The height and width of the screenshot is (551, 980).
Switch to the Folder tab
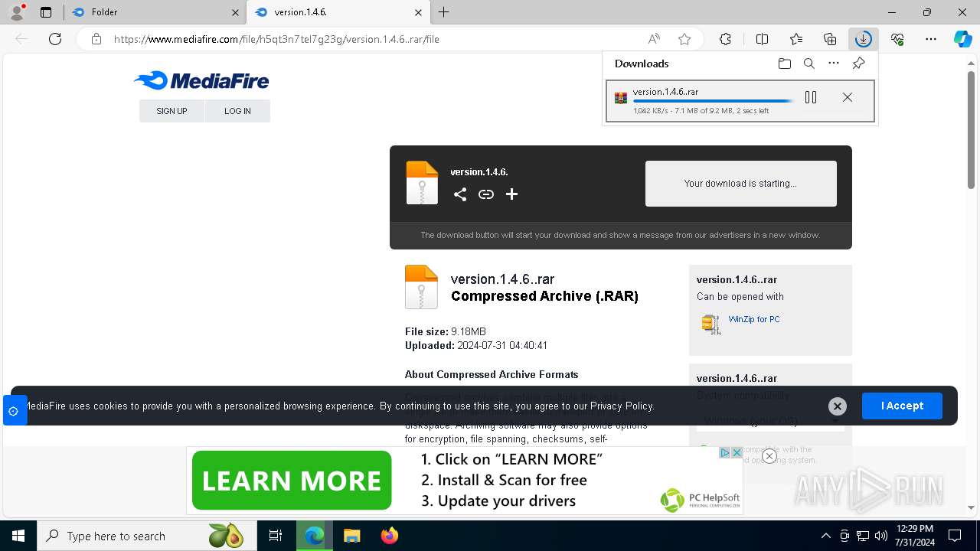[x=155, y=12]
